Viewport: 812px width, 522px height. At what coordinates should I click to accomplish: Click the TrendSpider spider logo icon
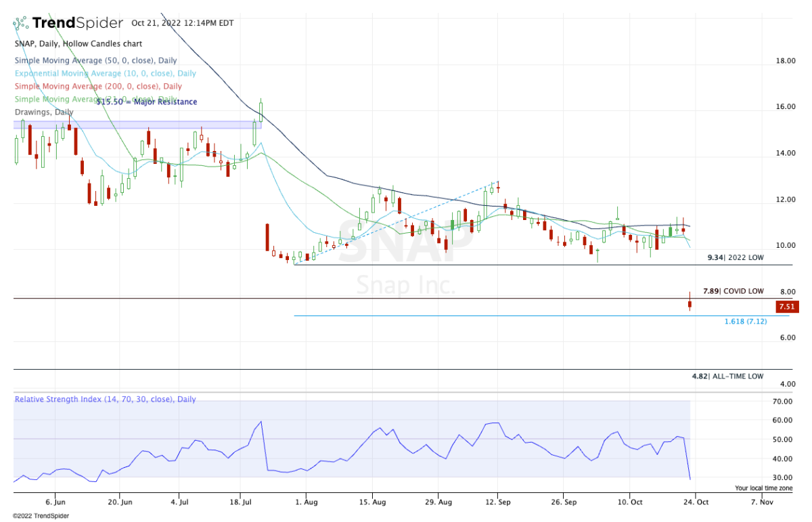coord(21,24)
